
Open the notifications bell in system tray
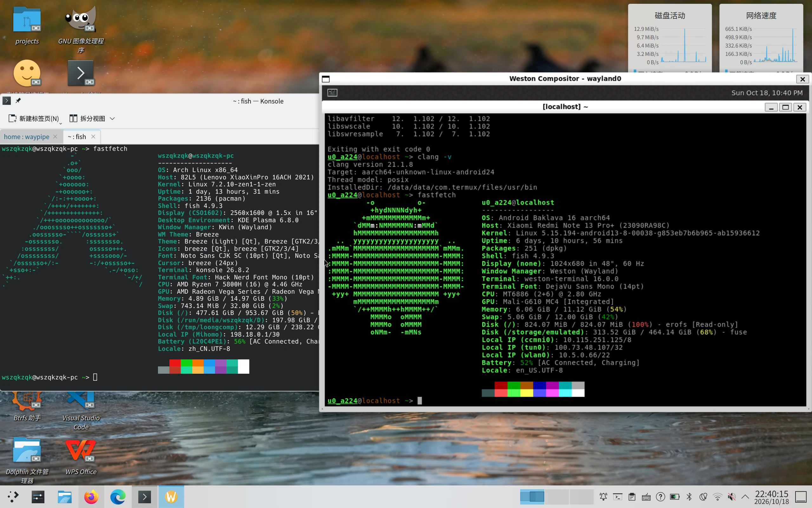[603, 497]
